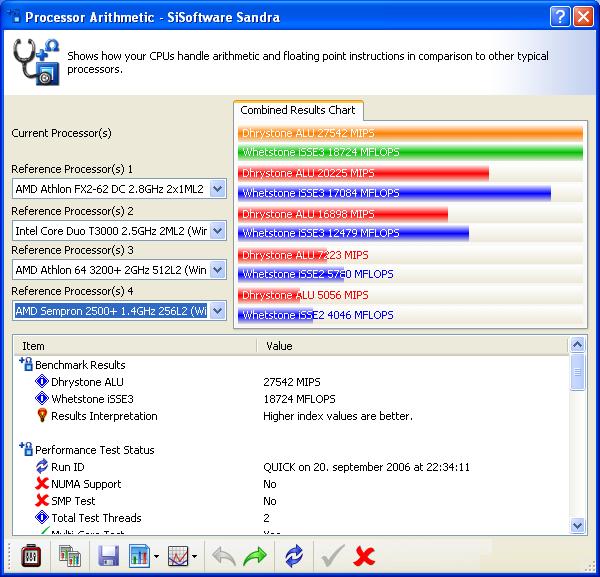
Task: Click the help question mark button
Action: [x=559, y=17]
